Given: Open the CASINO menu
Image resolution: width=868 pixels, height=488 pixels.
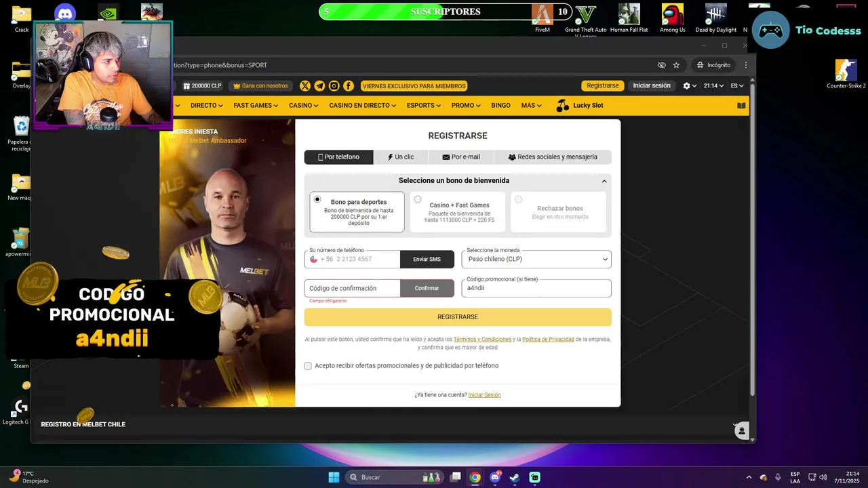Looking at the screenshot, I should coord(304,106).
